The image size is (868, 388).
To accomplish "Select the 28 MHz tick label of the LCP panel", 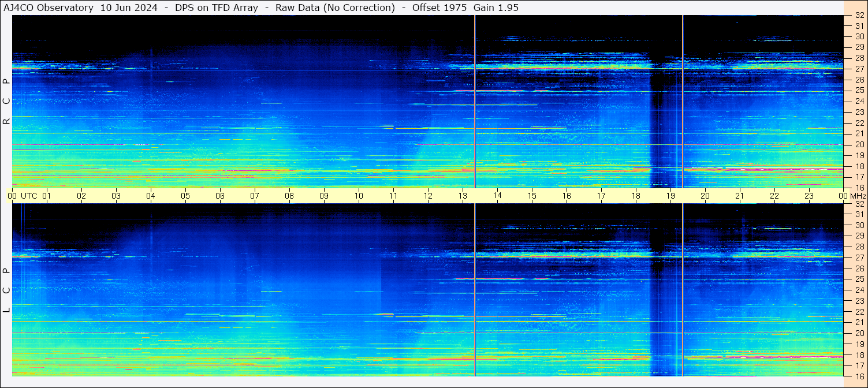I will point(859,247).
